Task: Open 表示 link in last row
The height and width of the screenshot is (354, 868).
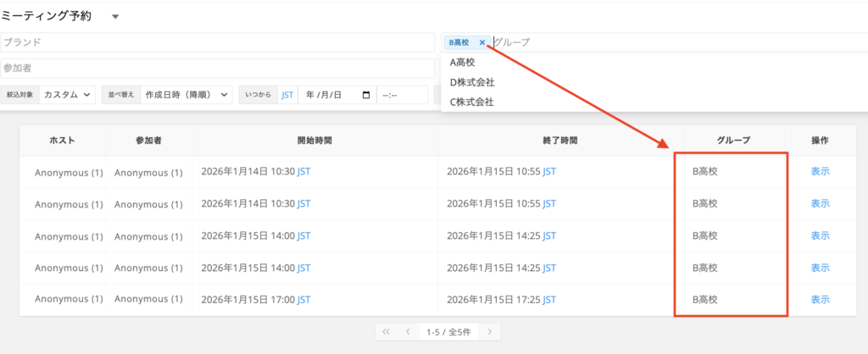Action: 820,299
